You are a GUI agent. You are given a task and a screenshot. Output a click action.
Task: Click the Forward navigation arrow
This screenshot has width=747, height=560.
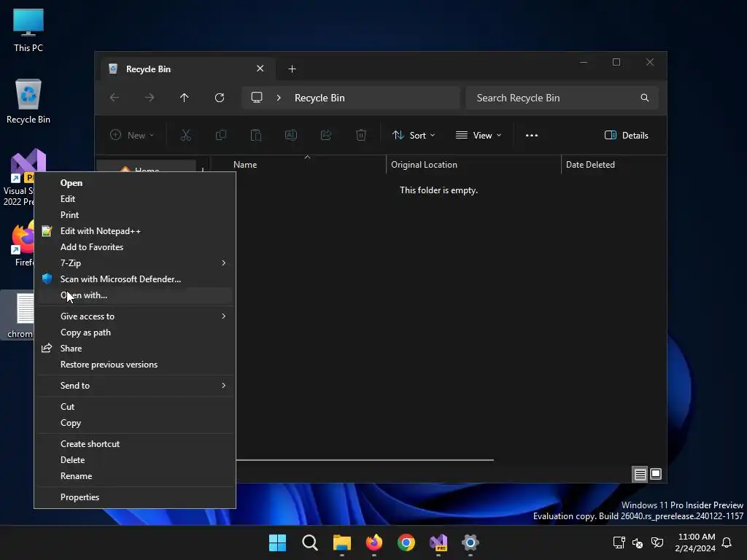coord(150,98)
